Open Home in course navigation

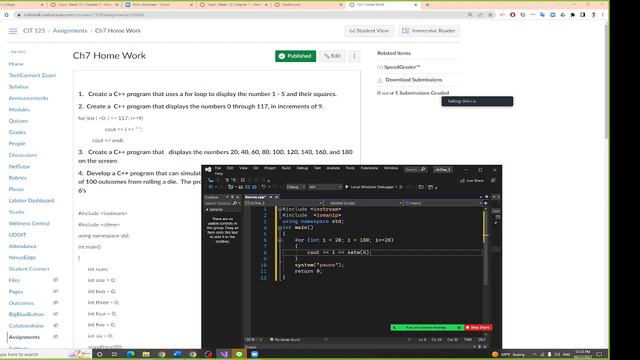tap(16, 64)
